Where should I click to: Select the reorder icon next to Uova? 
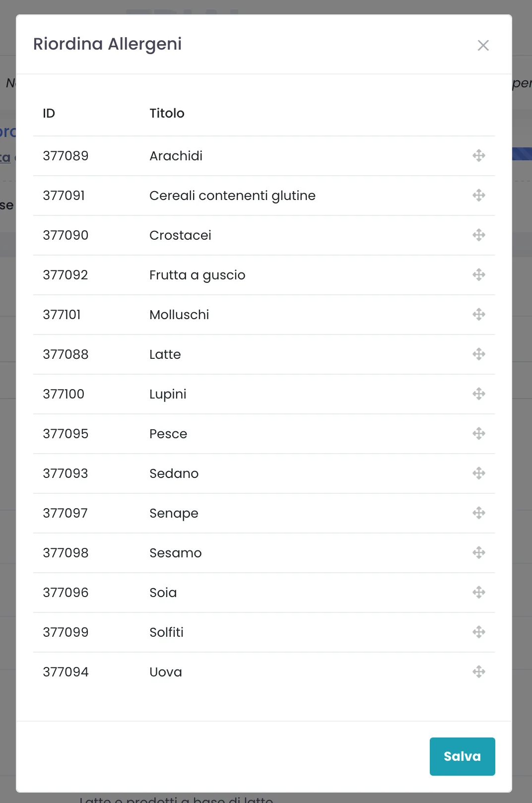[x=479, y=671]
